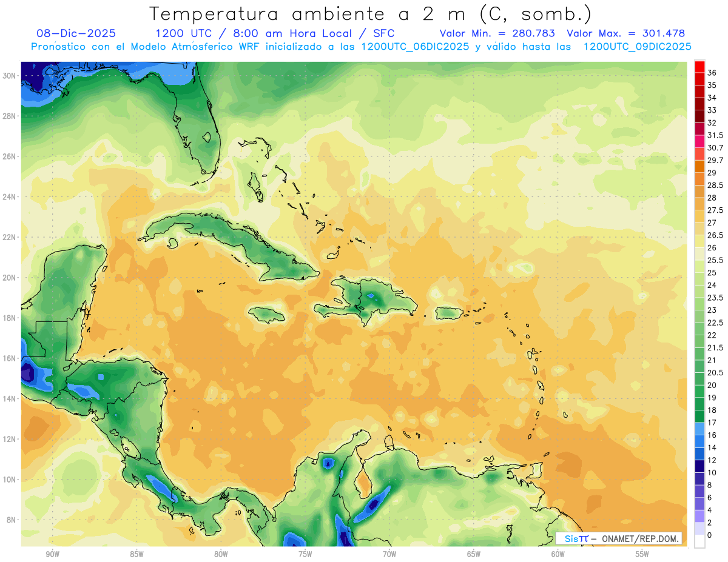Click the "70W" longitude label
The height and width of the screenshot is (562, 728).
click(x=389, y=554)
